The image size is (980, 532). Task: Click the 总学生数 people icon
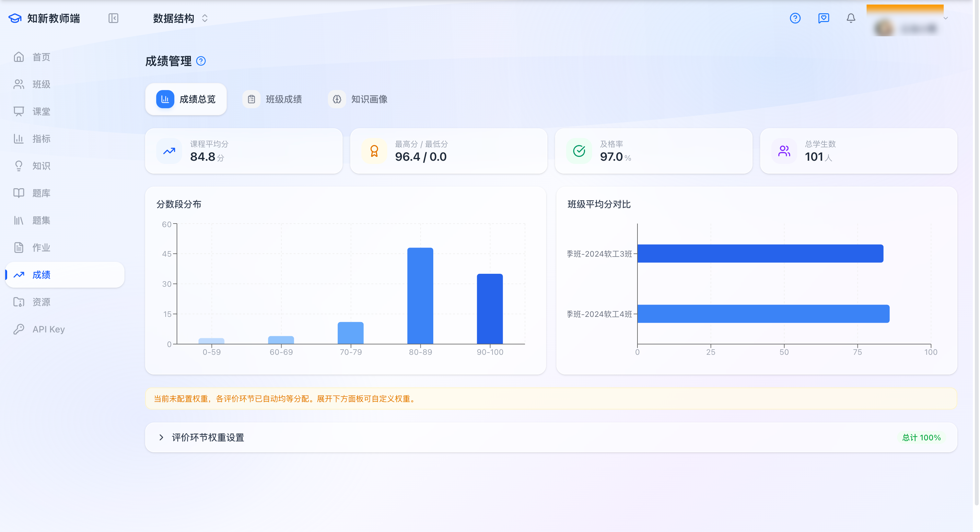pos(784,151)
